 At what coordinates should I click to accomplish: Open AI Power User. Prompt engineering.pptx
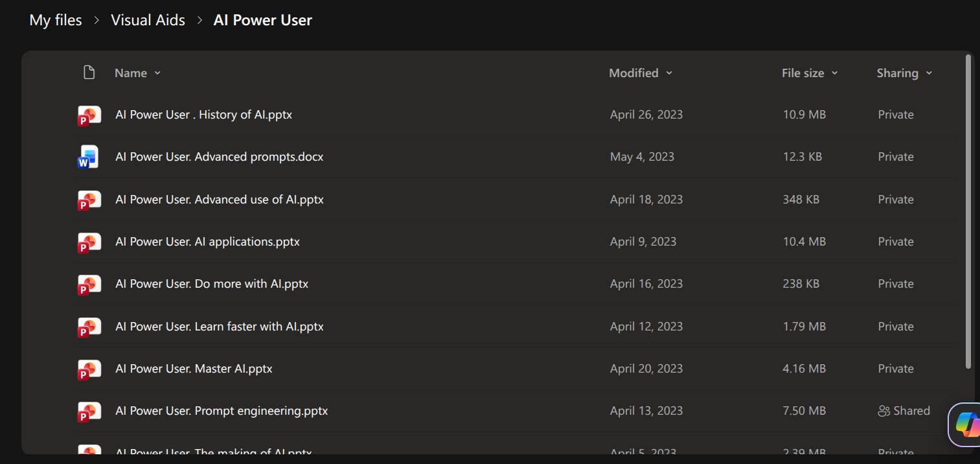click(x=222, y=411)
